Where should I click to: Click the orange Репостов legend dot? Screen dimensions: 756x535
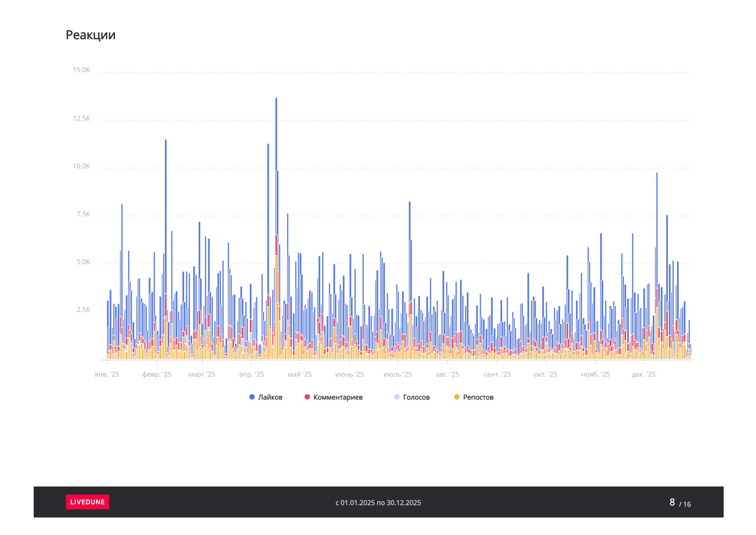[x=457, y=397]
